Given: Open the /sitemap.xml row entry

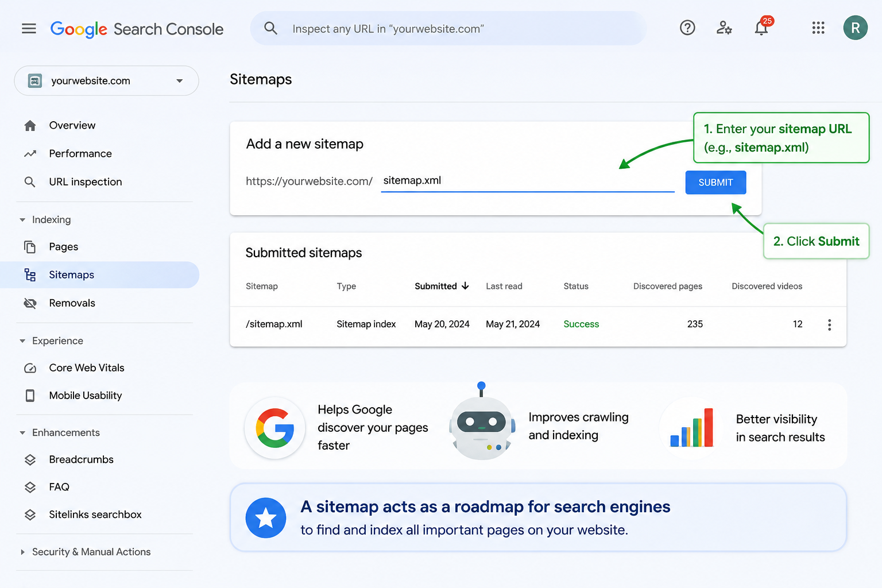Looking at the screenshot, I should [274, 324].
